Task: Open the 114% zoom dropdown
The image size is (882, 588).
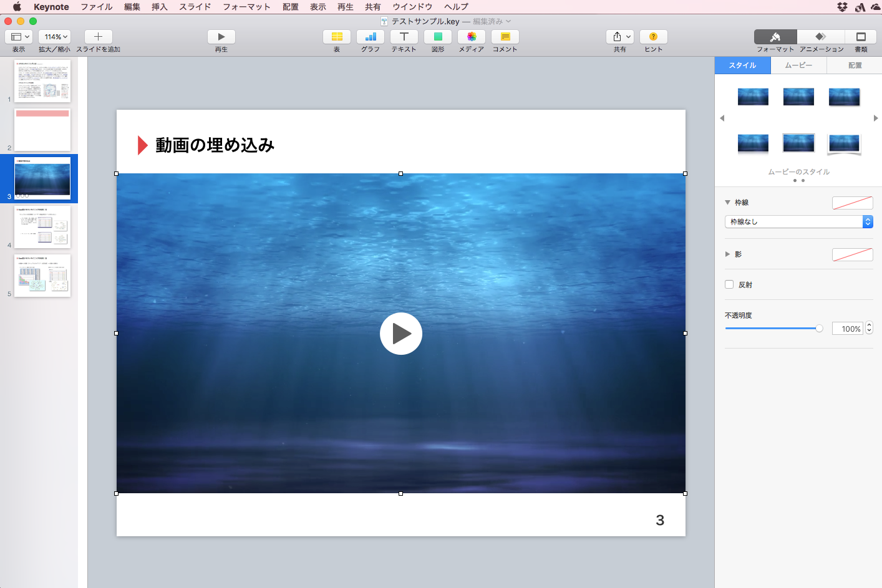Action: click(55, 37)
